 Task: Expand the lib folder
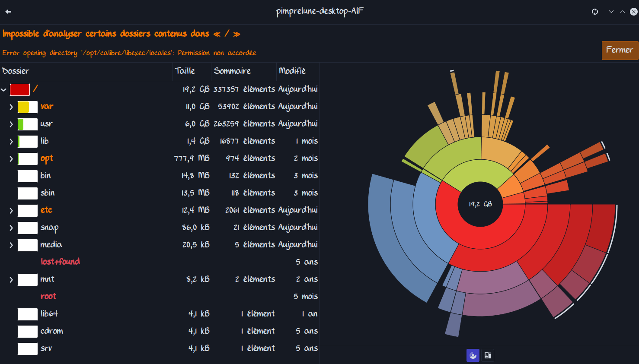11,142
